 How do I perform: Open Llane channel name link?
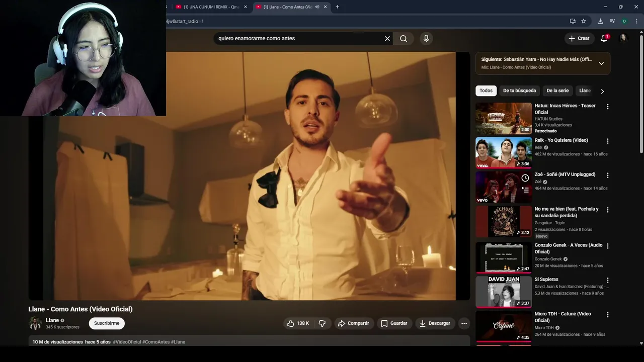tap(52, 320)
